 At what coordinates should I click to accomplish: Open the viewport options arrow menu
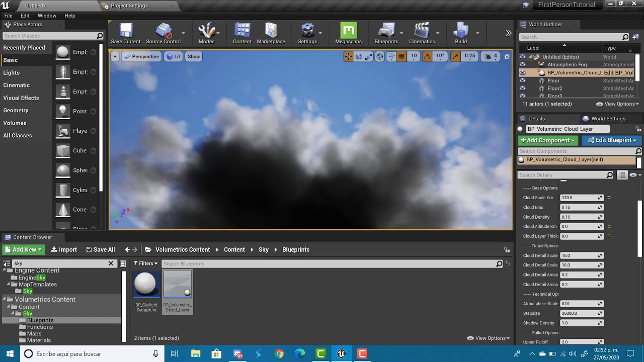click(x=115, y=56)
